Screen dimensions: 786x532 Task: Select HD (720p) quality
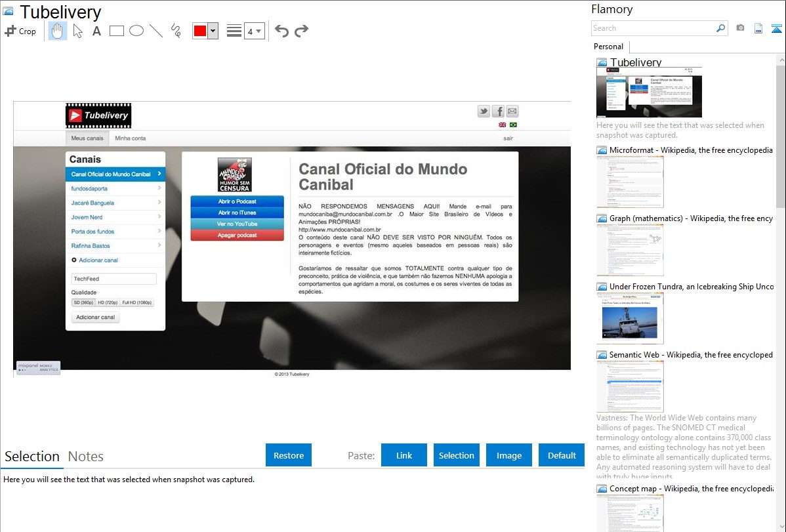point(108,302)
